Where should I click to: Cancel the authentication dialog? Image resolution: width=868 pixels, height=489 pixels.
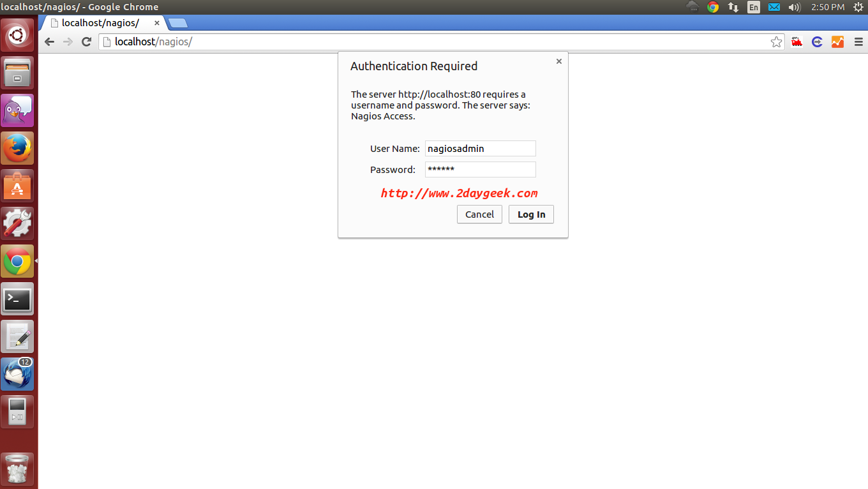click(x=479, y=214)
